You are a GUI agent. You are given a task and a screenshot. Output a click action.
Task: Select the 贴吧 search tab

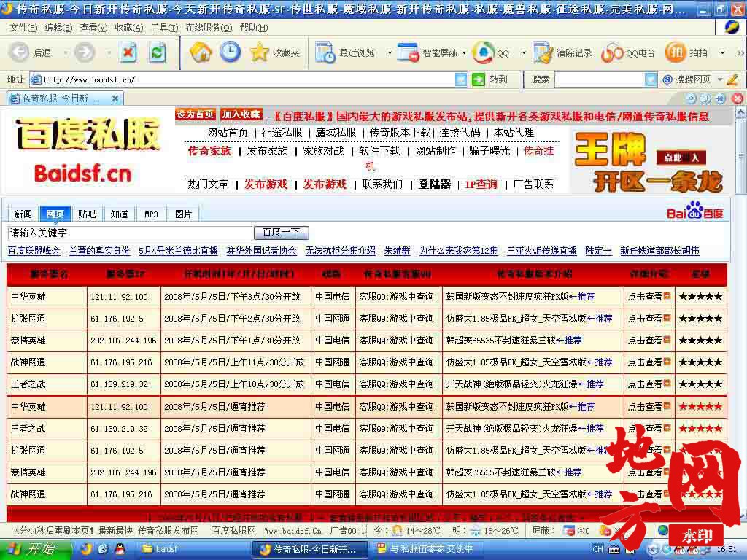point(87,214)
